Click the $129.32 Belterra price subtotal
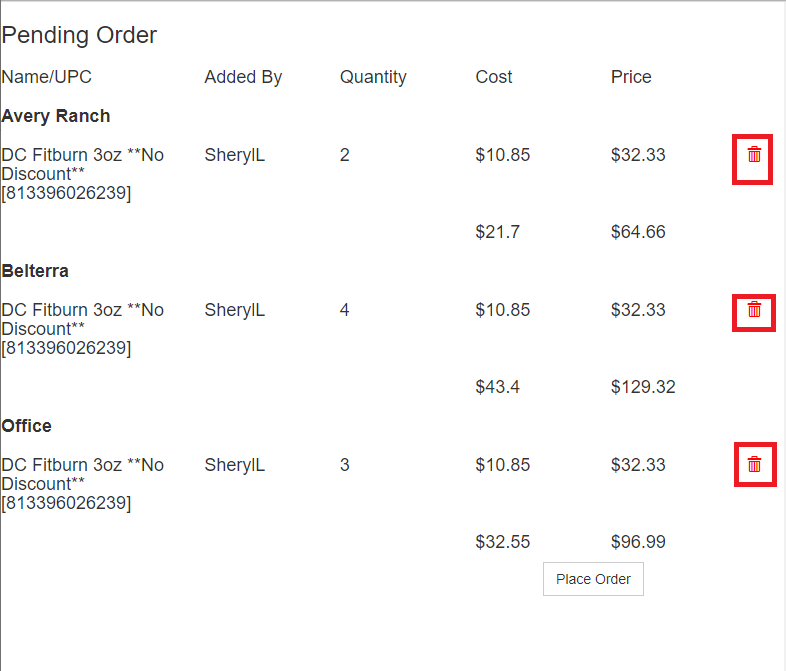Screen dimensions: 786x671 (x=643, y=386)
